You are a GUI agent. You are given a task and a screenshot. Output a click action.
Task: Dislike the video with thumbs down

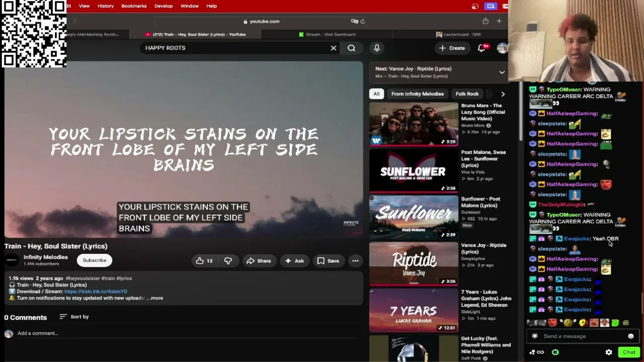tap(228, 260)
